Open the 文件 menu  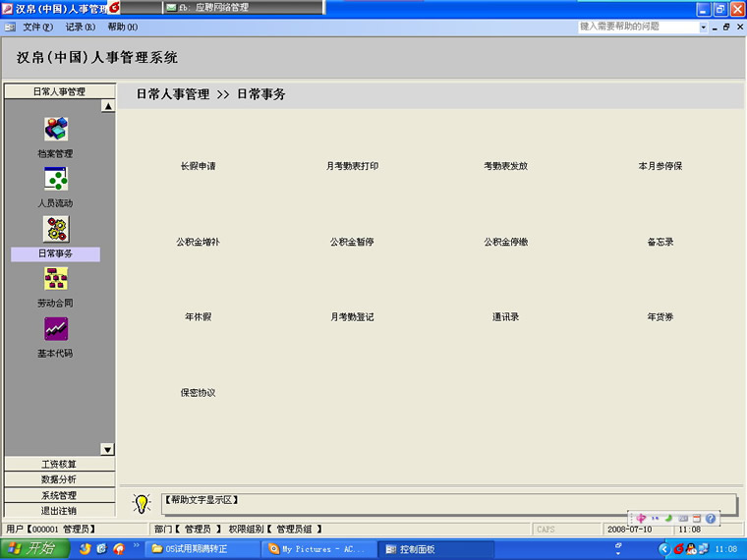(x=38, y=28)
